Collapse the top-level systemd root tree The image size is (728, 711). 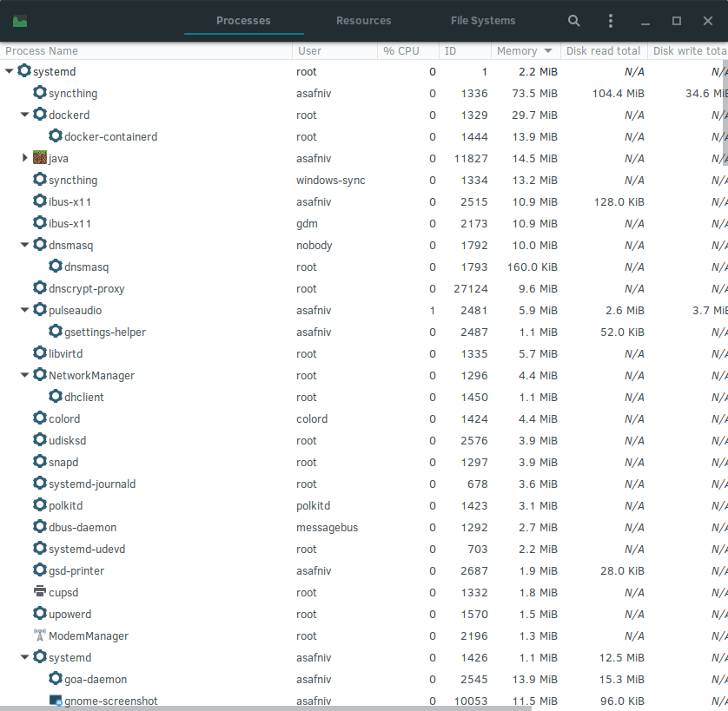pos(9,71)
